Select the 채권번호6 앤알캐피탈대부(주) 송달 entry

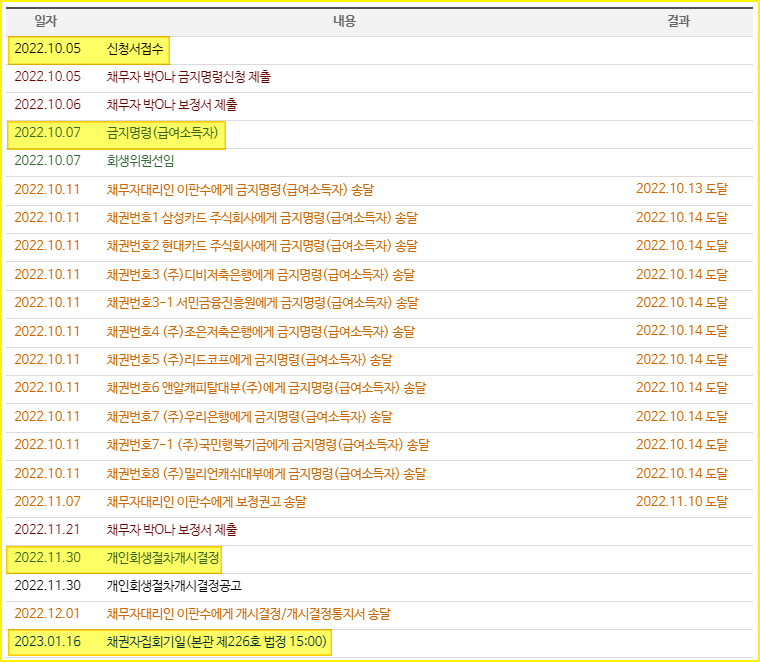click(266, 388)
